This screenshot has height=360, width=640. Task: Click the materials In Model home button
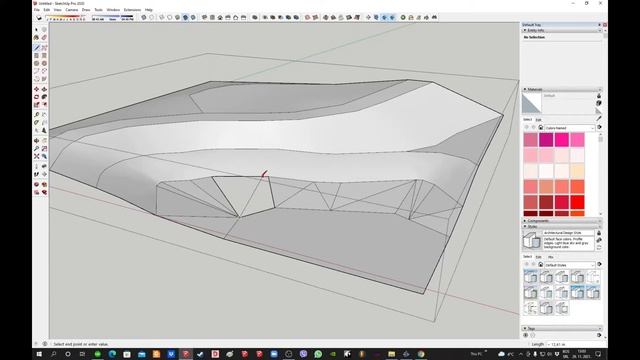point(540,128)
